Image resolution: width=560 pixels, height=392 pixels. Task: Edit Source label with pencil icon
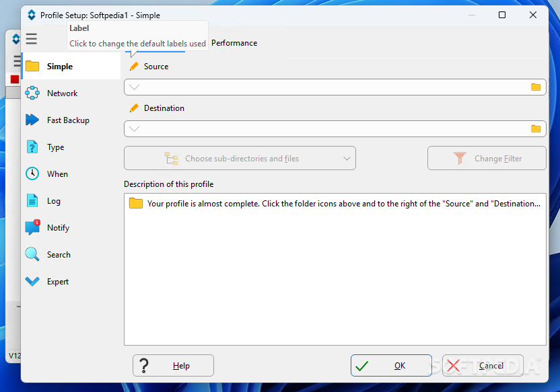(x=134, y=67)
